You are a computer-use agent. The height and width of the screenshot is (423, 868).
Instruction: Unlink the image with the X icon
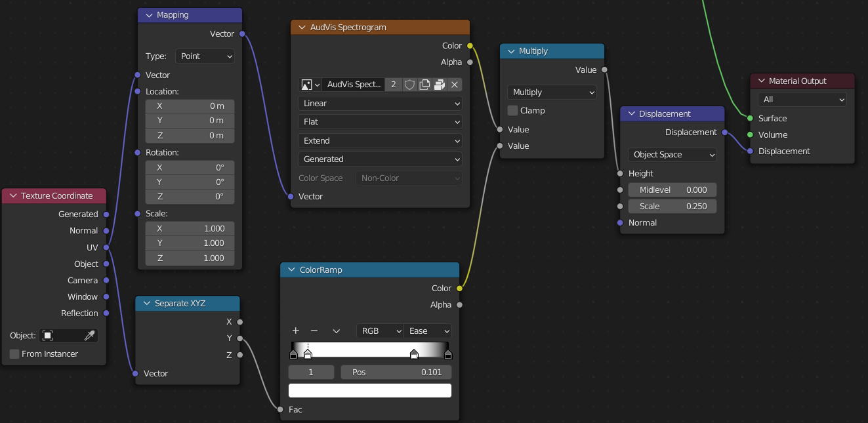(455, 85)
